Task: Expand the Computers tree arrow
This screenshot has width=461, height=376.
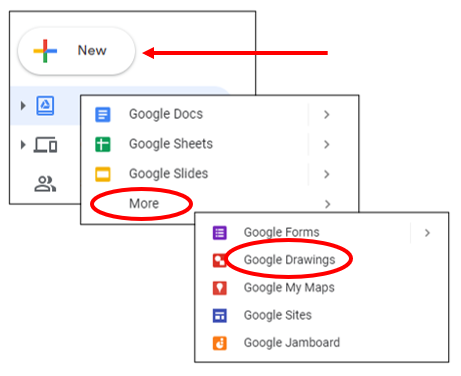Action: 23,145
